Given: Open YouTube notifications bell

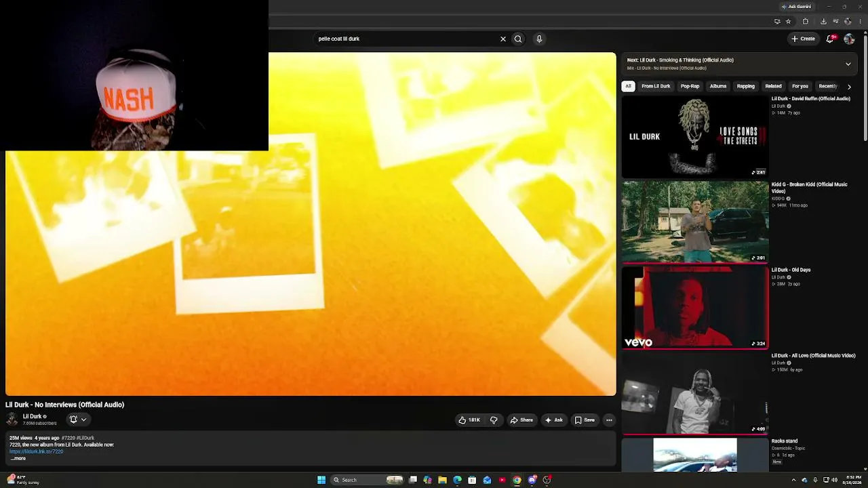Looking at the screenshot, I should (x=830, y=39).
